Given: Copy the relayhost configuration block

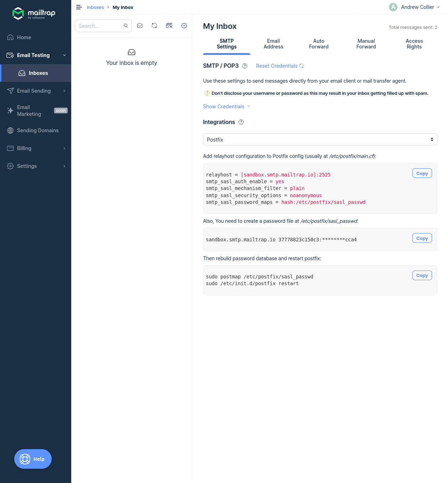Looking at the screenshot, I should 422,173.
